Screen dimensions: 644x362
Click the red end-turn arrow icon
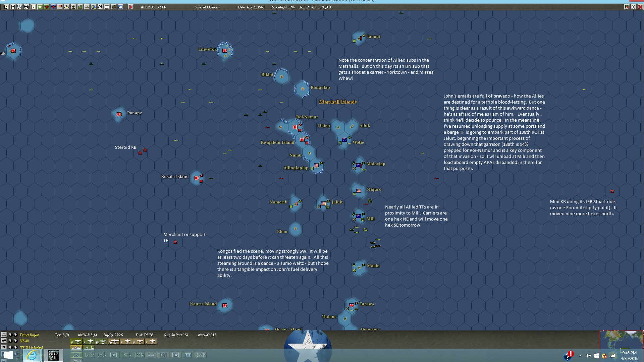pyautogui.click(x=130, y=7)
